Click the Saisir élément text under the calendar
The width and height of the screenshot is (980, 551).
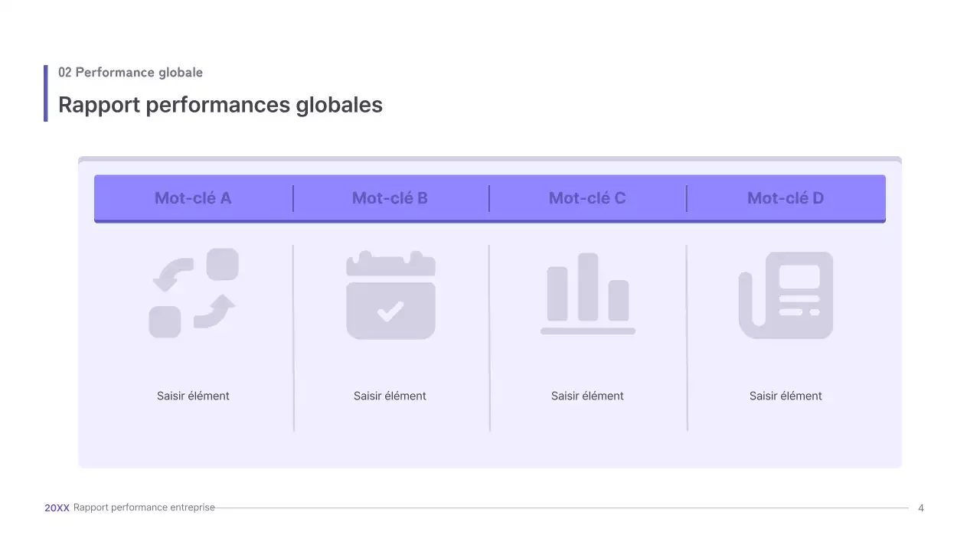pos(390,396)
